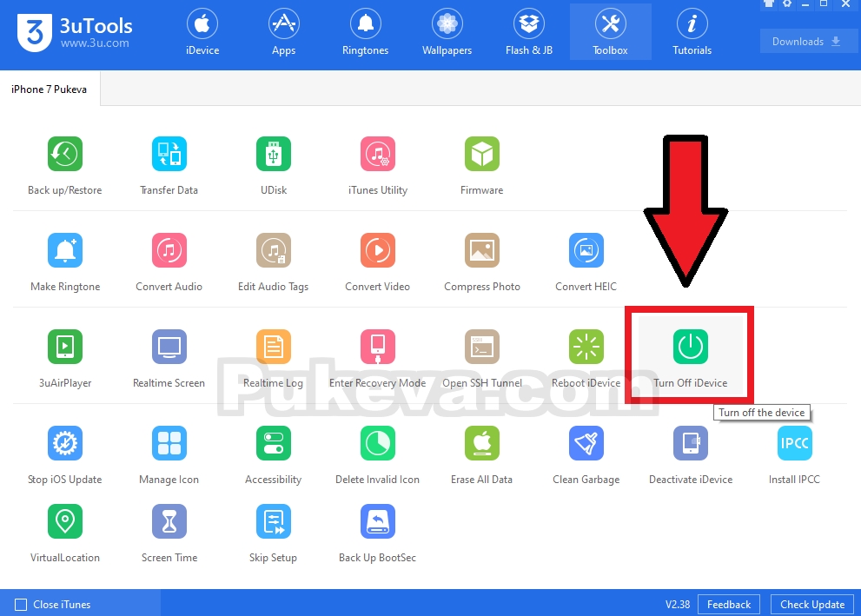
Task: Open Realtime Log viewer
Action: point(274,347)
